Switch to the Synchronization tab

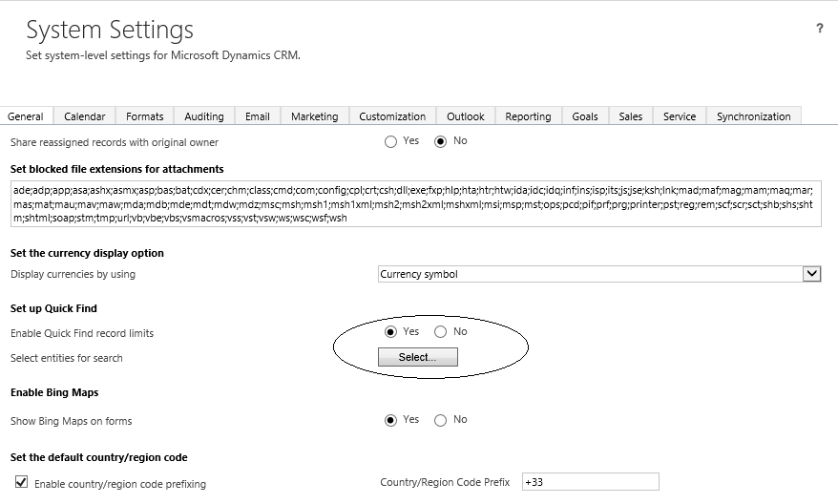pyautogui.click(x=753, y=116)
